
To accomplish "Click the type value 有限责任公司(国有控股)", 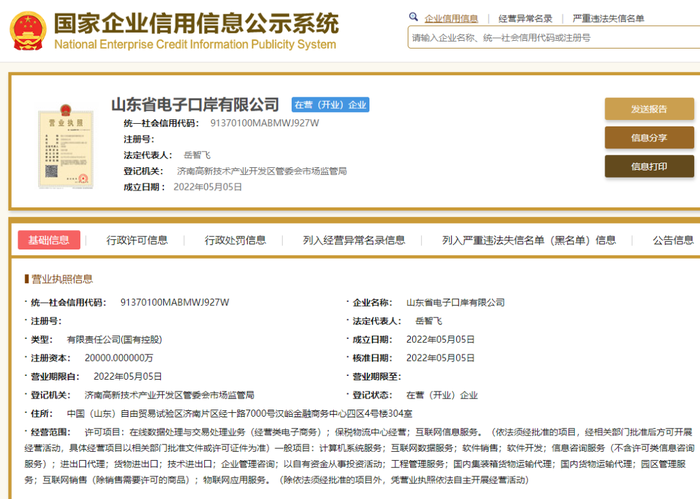I will coord(114,340).
